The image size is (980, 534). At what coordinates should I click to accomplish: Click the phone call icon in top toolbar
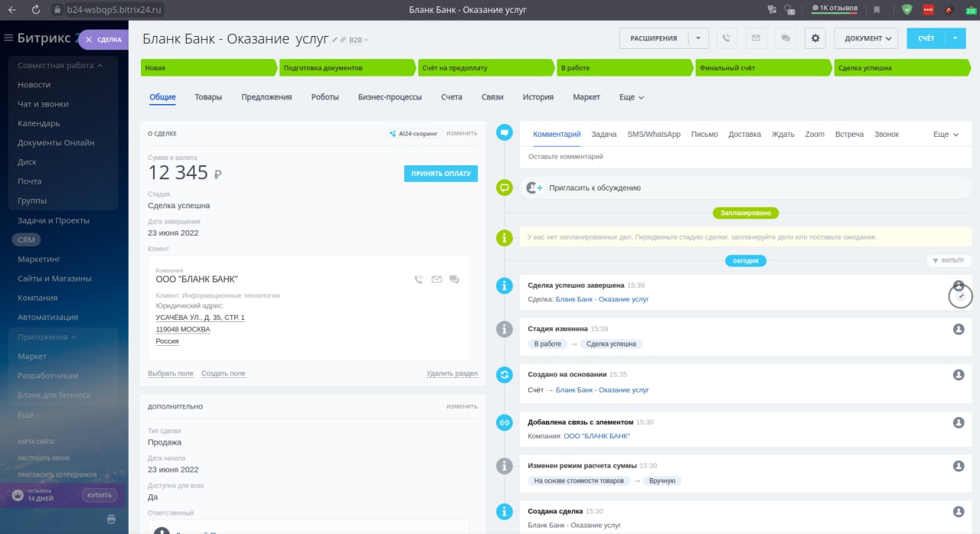[x=726, y=38]
